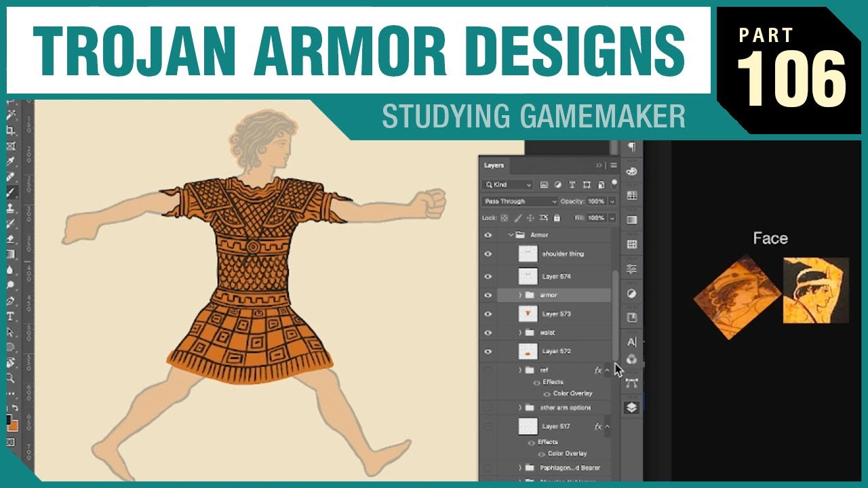Open the Kind filter dropdown

(x=507, y=184)
